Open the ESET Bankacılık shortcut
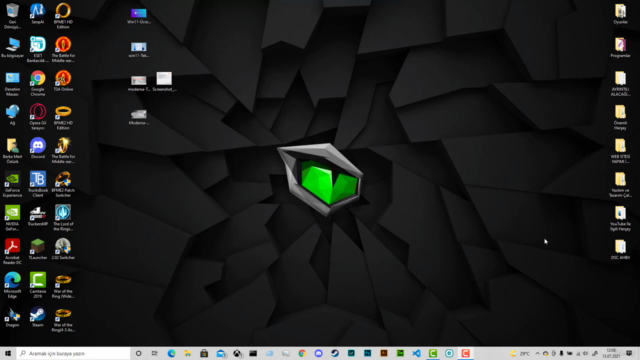 [38, 49]
